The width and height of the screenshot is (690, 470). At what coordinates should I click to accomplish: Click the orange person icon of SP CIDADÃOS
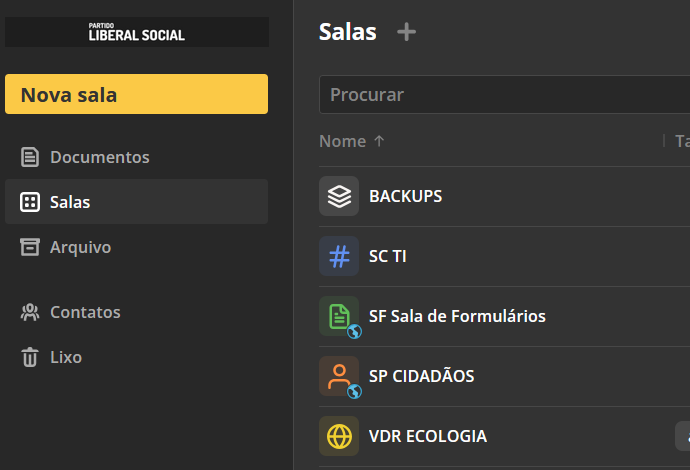[x=339, y=376]
